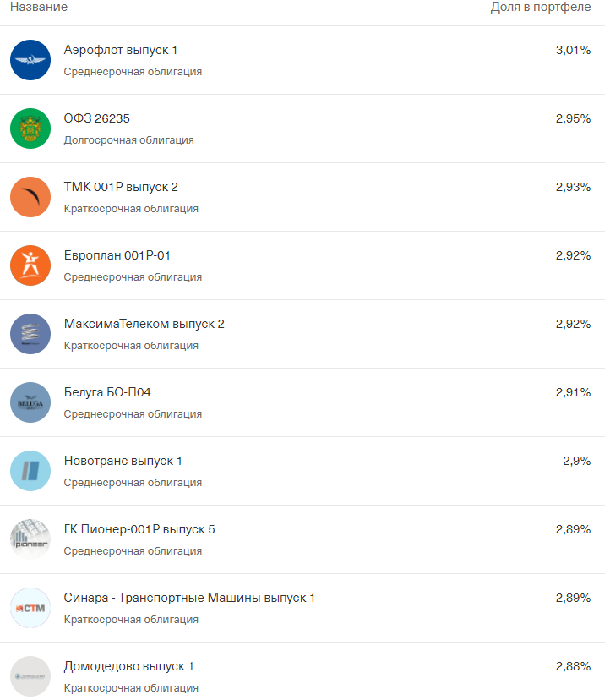Screen dimensions: 610x700
Task: Click the Аэрофлот blue winged logo icon
Action: tap(30, 60)
